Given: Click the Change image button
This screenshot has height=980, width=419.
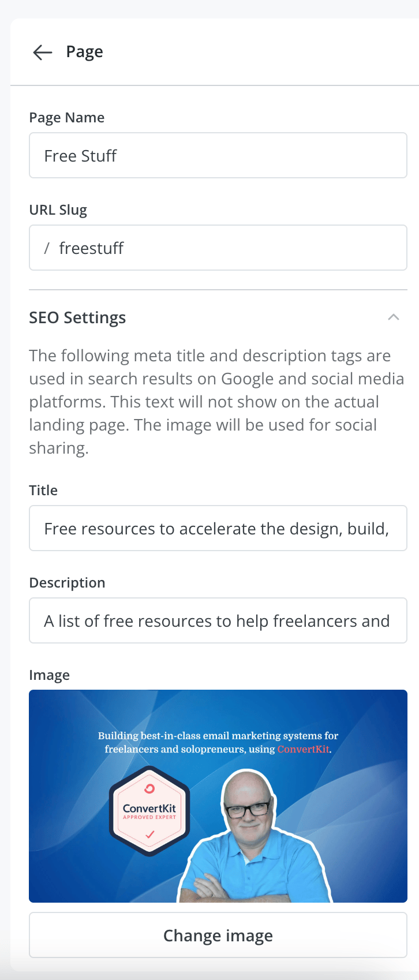Looking at the screenshot, I should pyautogui.click(x=218, y=935).
